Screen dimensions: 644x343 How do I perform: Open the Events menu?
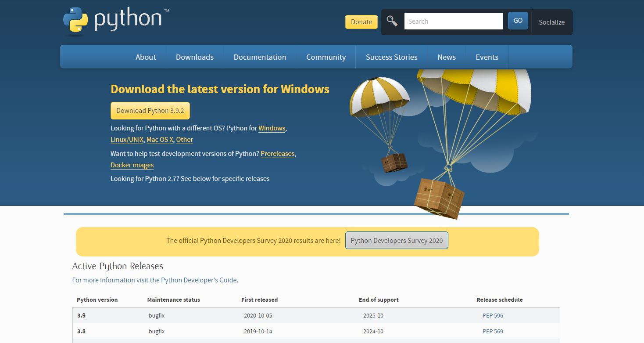click(x=487, y=57)
